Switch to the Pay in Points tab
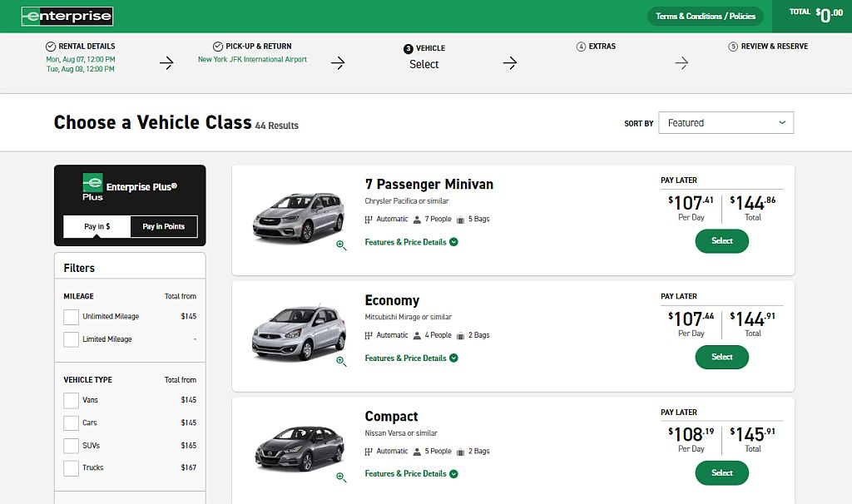This screenshot has height=504, width=852. [x=163, y=225]
